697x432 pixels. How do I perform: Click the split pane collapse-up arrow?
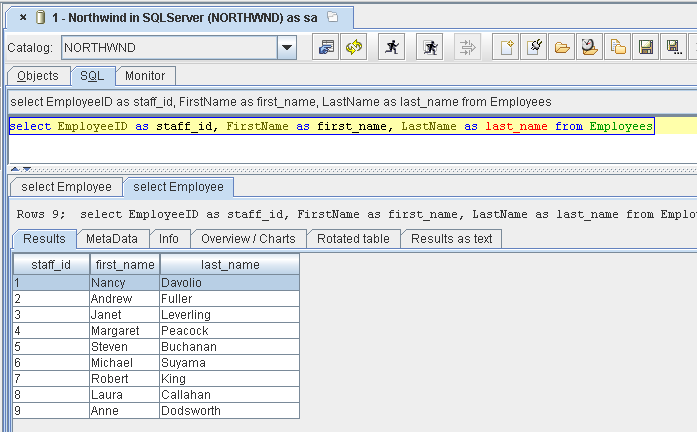coord(15,169)
